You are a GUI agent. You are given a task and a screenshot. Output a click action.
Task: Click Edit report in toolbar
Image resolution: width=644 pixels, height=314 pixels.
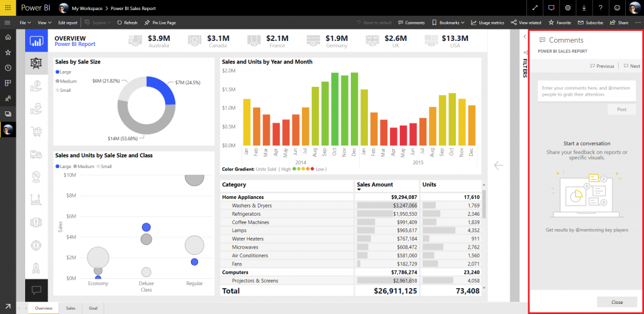[67, 23]
